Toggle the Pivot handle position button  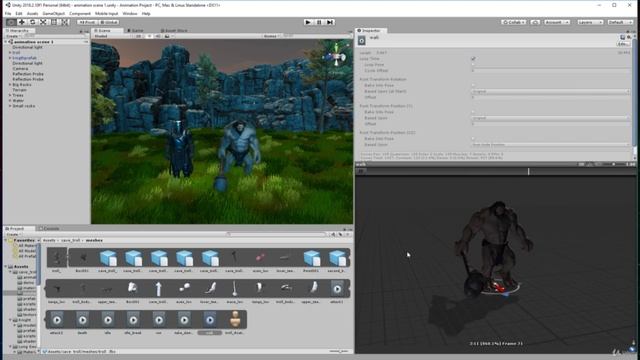point(87,22)
